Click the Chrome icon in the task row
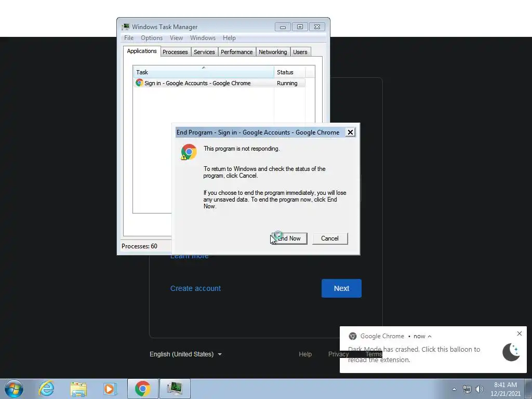Screen dimensions: 532x399 tap(139, 83)
